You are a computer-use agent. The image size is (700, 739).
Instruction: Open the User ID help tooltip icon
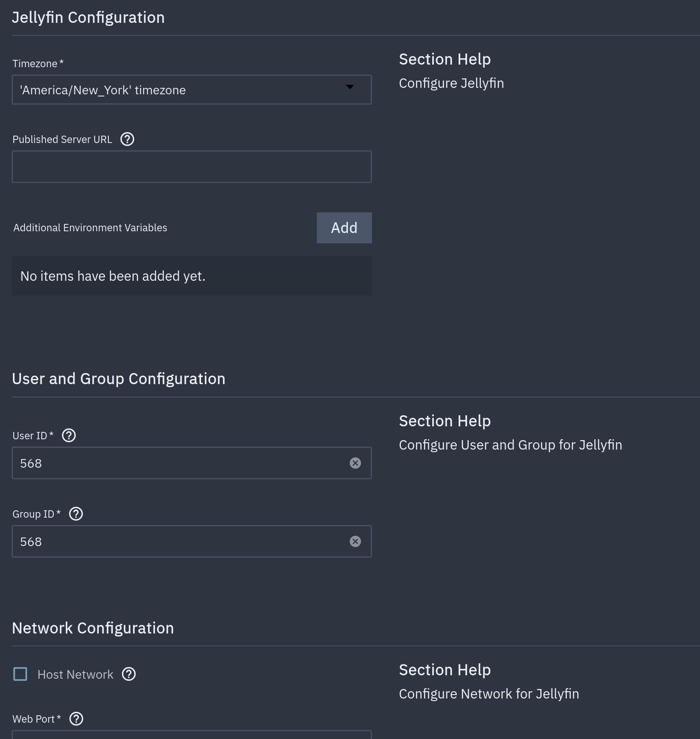click(x=69, y=435)
